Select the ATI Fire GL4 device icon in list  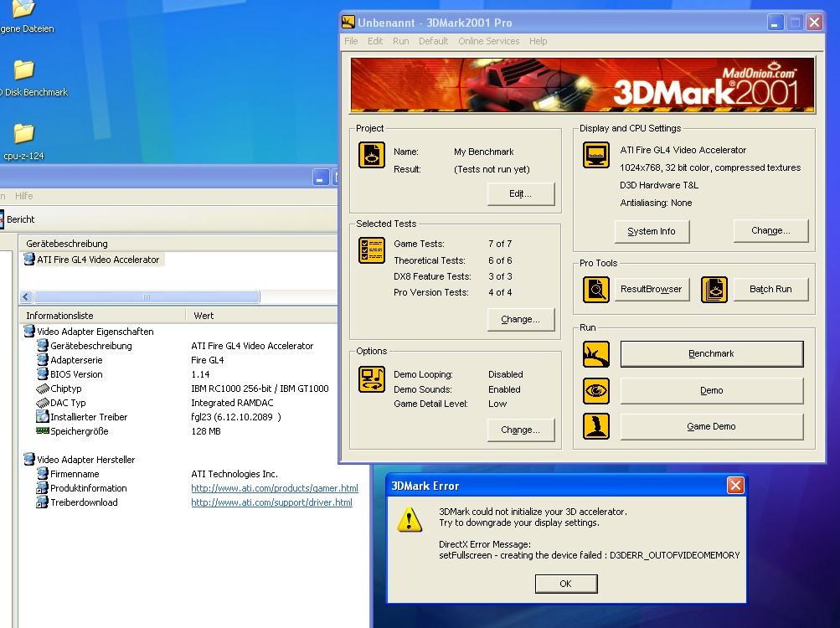pyautogui.click(x=29, y=260)
